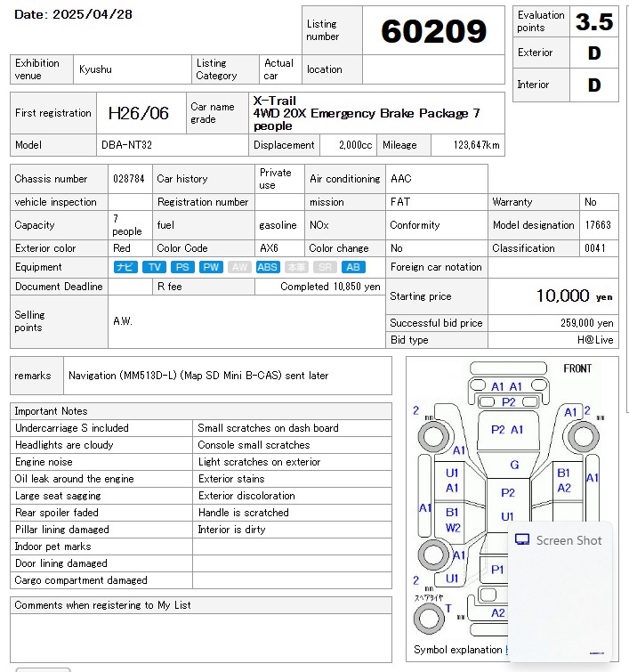Click the spare tire icon labeled スペアタイヤ
Image resolution: width=629 pixels, height=672 pixels.
429,618
